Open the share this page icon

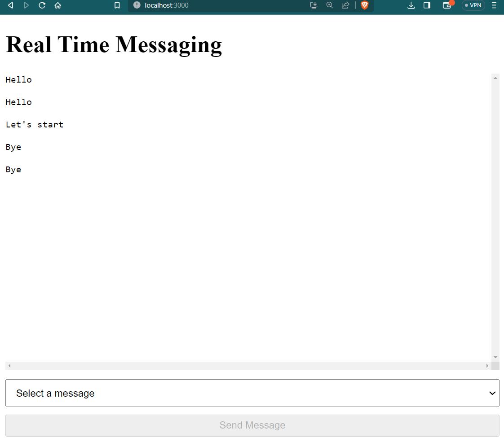[x=345, y=6]
